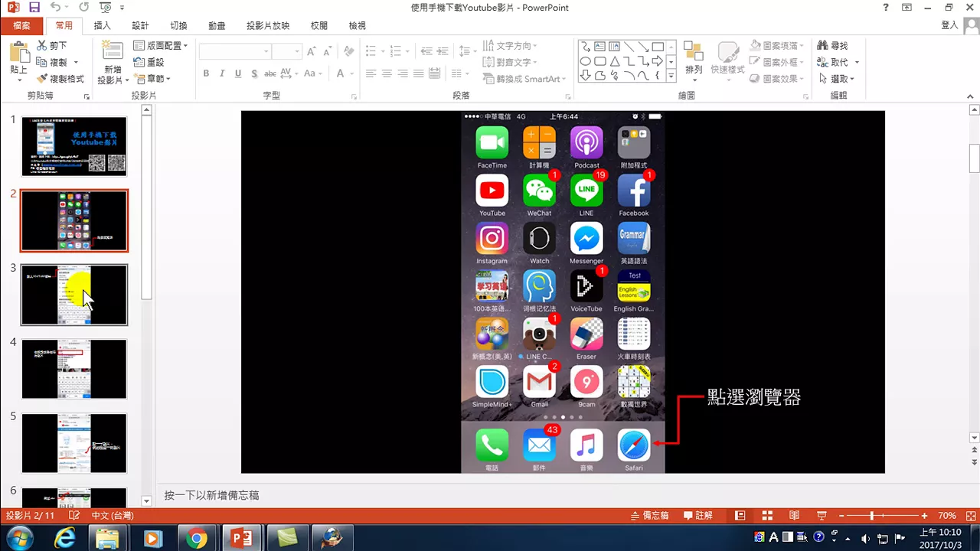Image resolution: width=980 pixels, height=551 pixels.
Task: Click the 尋找 find binoculars
Action: pyautogui.click(x=833, y=46)
